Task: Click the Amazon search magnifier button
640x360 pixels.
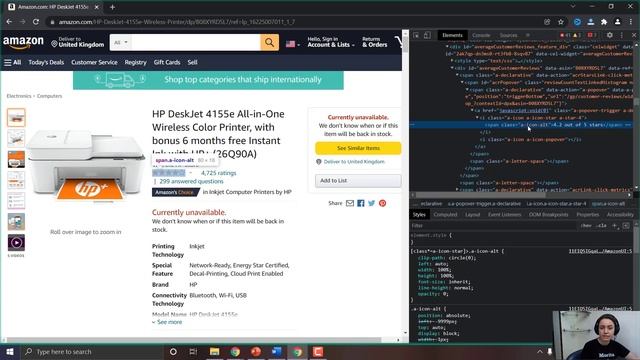Action: pos(269,42)
